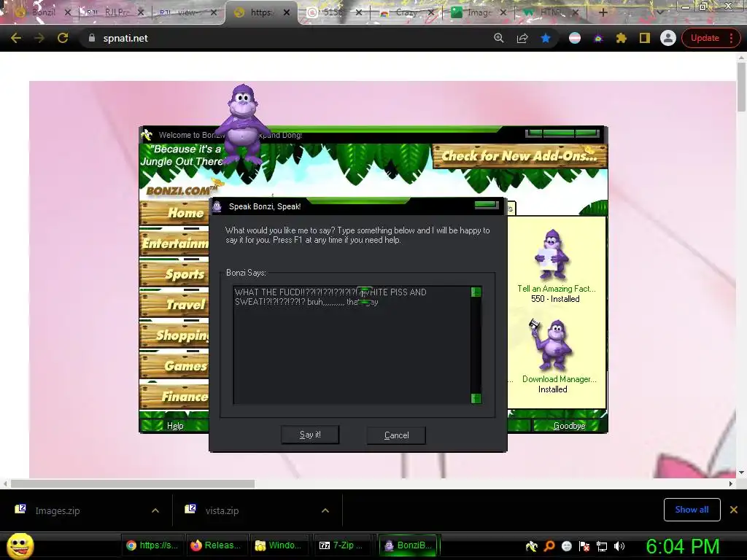This screenshot has height=560, width=747.
Task: Open the user profile avatar
Action: pos(668,38)
